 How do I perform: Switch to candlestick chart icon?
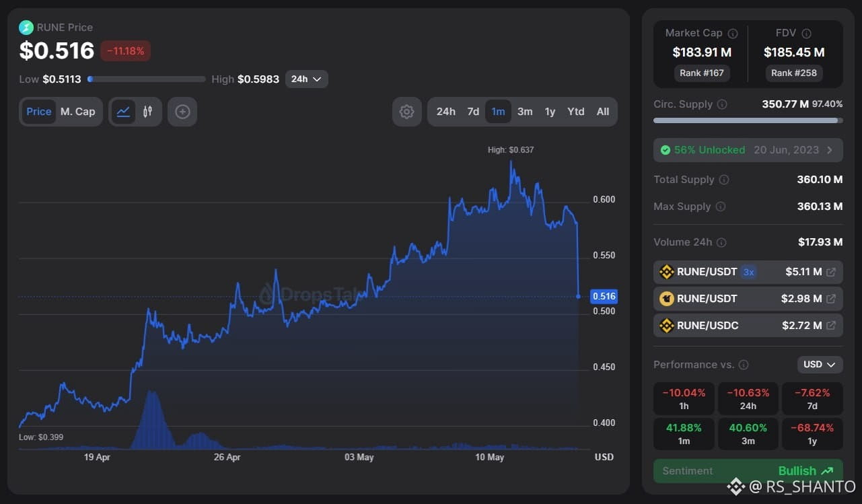click(x=147, y=112)
